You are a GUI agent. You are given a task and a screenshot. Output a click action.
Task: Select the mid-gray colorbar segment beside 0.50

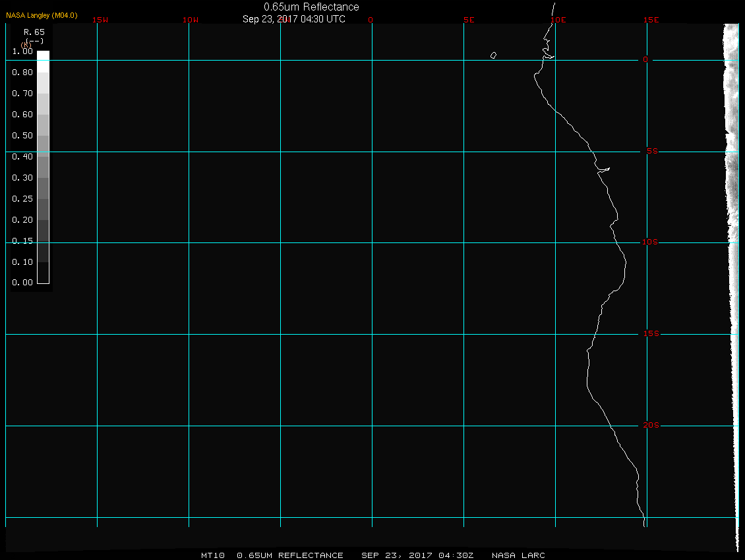click(x=44, y=146)
